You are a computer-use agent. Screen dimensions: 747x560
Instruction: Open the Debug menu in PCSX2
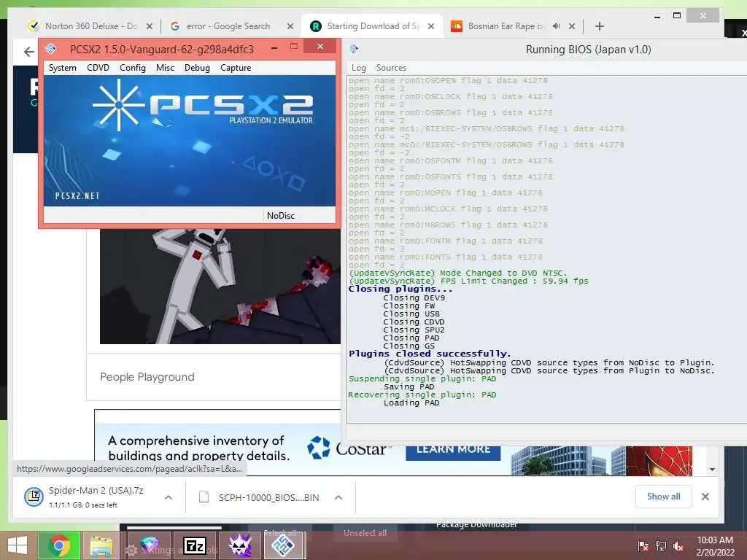[x=197, y=68]
